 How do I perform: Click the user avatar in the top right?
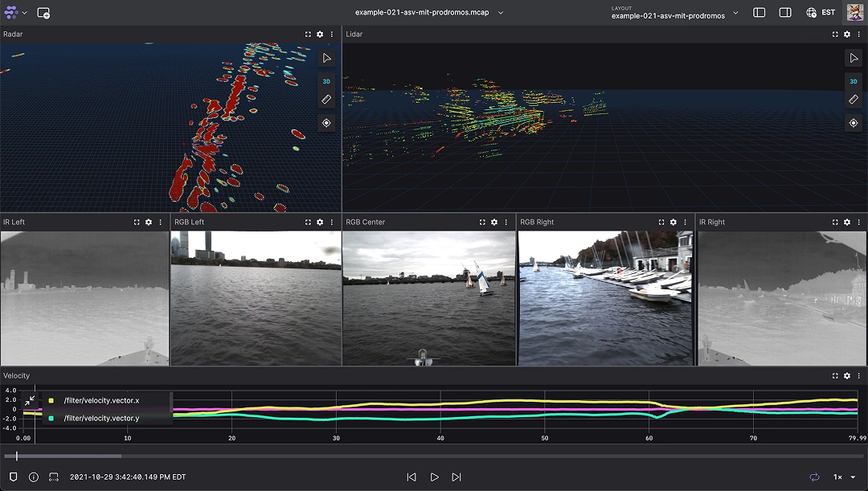[854, 13]
